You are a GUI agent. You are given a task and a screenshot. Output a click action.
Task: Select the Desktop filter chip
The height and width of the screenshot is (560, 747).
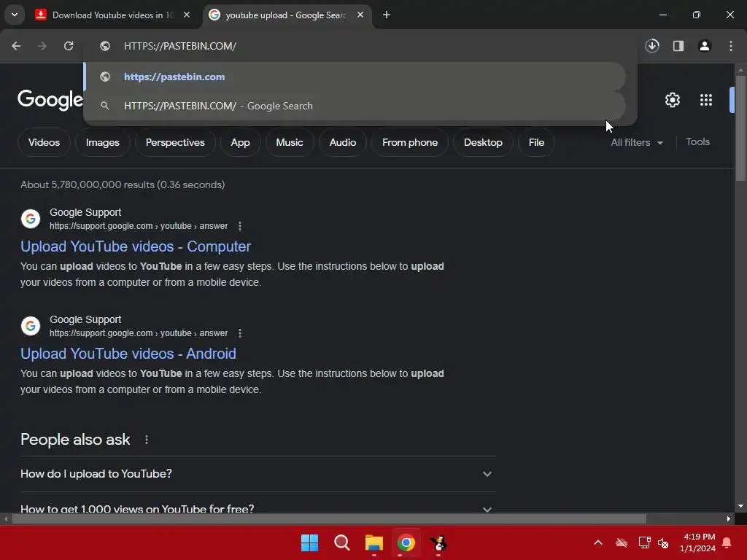tap(483, 142)
